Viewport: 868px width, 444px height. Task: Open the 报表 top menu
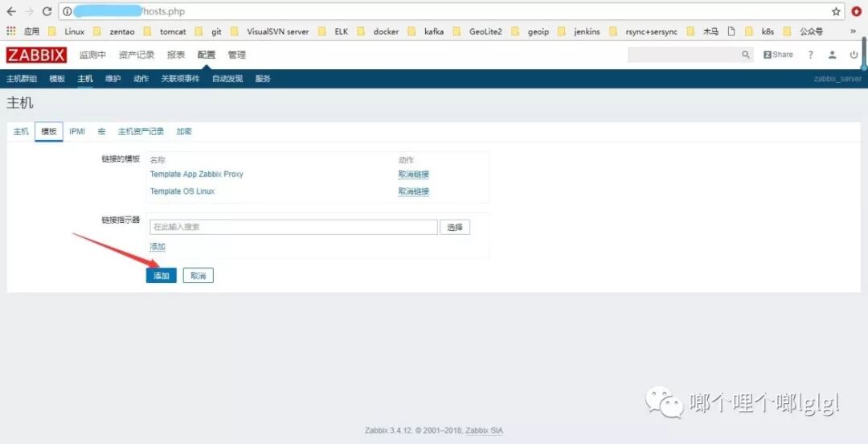[176, 55]
